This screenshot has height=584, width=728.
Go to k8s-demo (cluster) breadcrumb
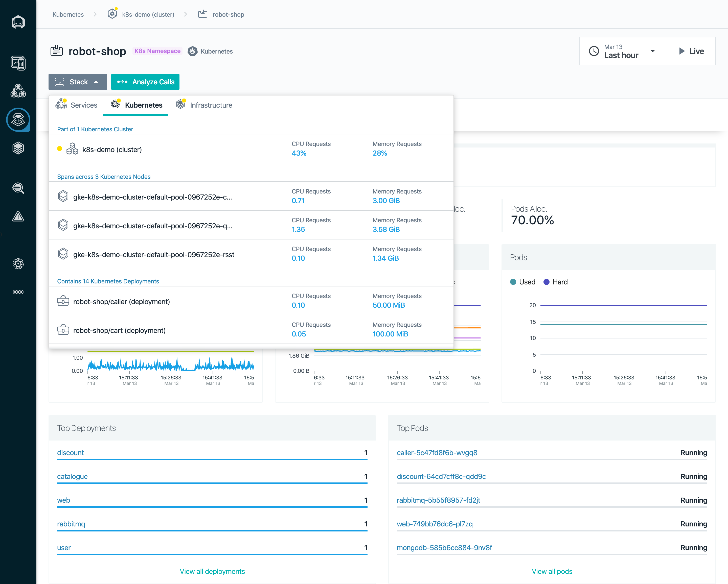(148, 14)
